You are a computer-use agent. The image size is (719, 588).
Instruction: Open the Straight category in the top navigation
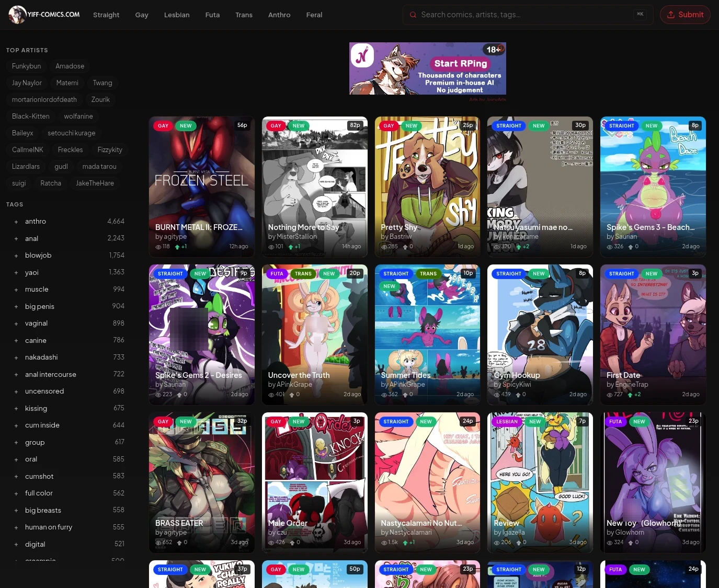106,15
